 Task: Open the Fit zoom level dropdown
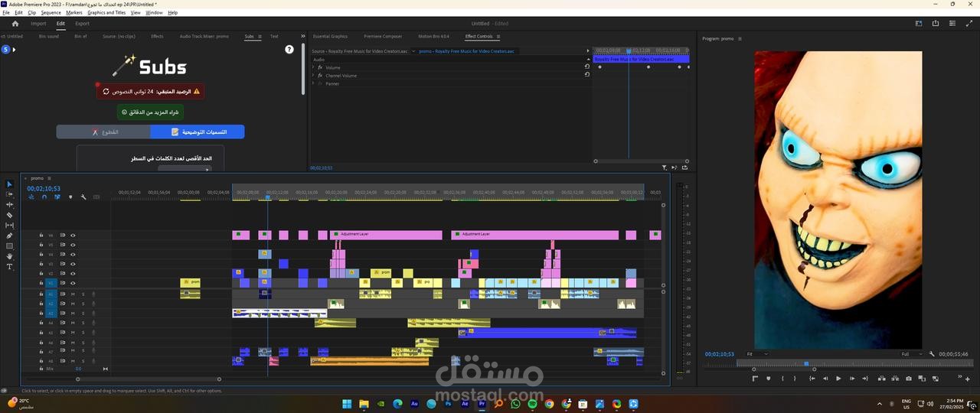pos(756,354)
